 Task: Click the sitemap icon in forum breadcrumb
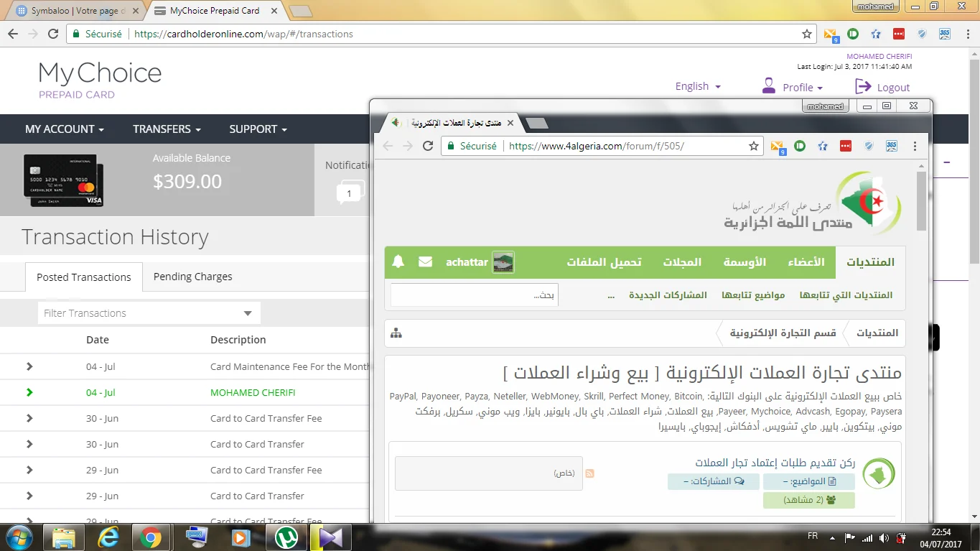coord(396,333)
